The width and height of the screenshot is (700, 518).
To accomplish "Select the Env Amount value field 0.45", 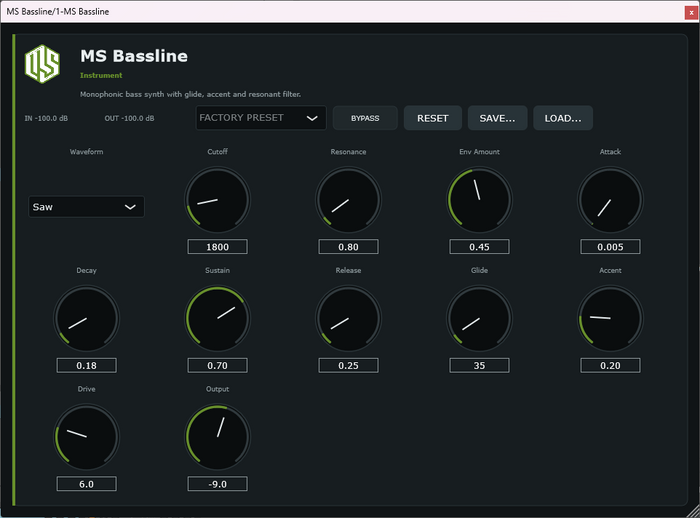I will [479, 246].
